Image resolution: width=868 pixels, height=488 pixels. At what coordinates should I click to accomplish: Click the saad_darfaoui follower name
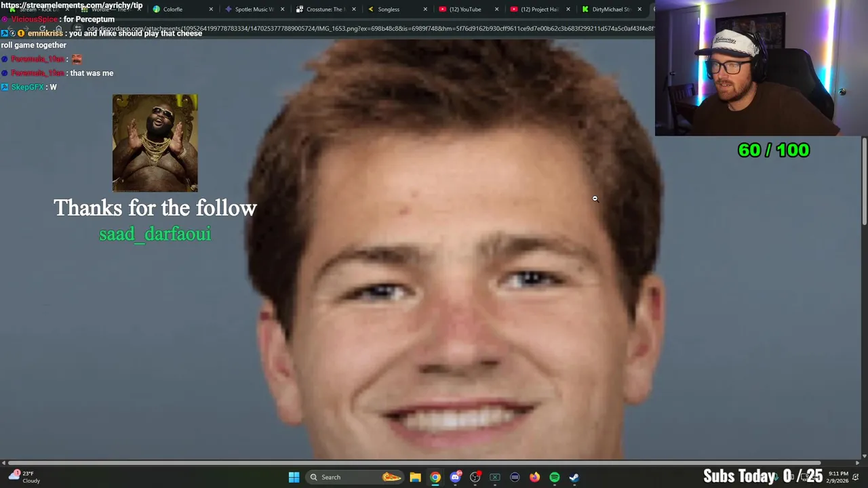155,234
